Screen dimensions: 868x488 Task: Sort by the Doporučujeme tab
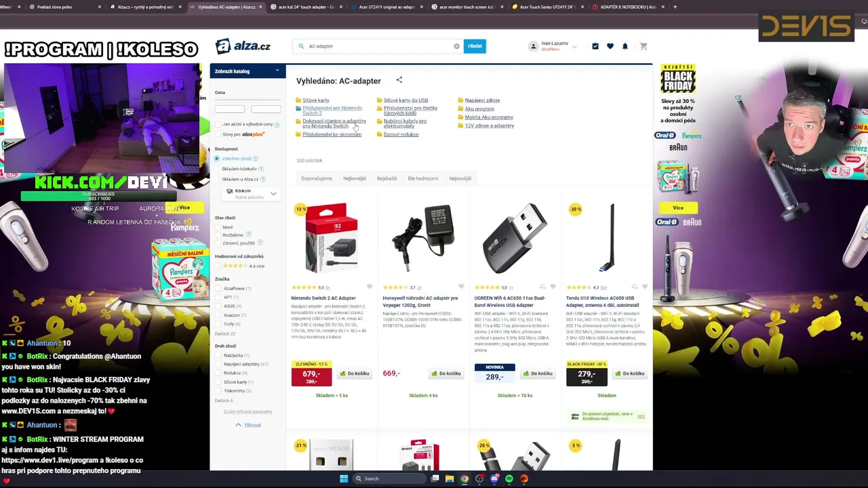tap(317, 178)
